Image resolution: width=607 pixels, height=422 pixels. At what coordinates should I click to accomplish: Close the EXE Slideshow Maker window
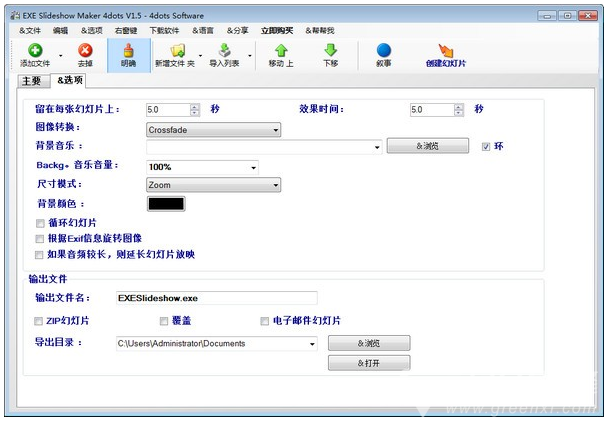point(588,16)
